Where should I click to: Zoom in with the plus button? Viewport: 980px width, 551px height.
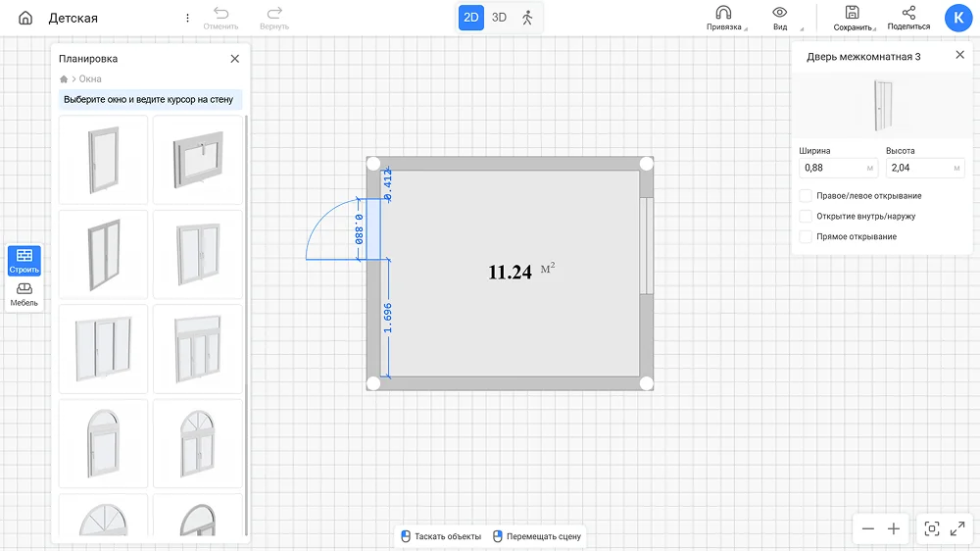click(x=894, y=528)
